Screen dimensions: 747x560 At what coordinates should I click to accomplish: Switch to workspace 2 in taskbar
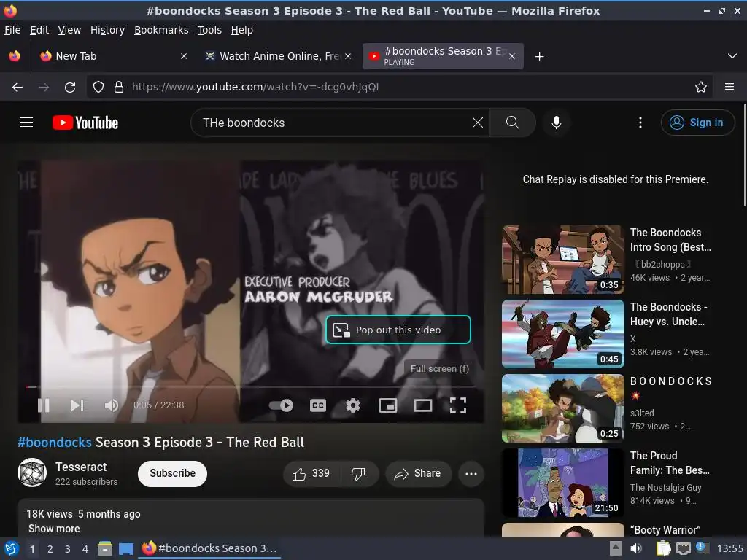50,549
